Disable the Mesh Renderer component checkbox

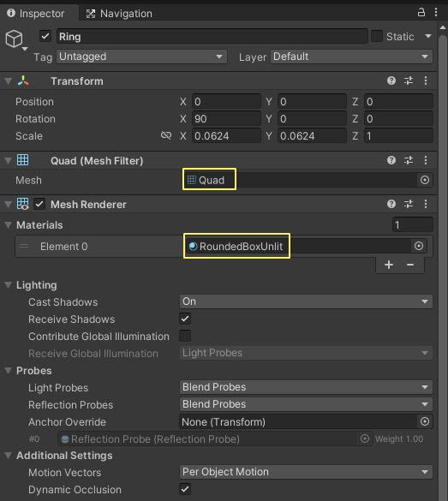tap(39, 204)
